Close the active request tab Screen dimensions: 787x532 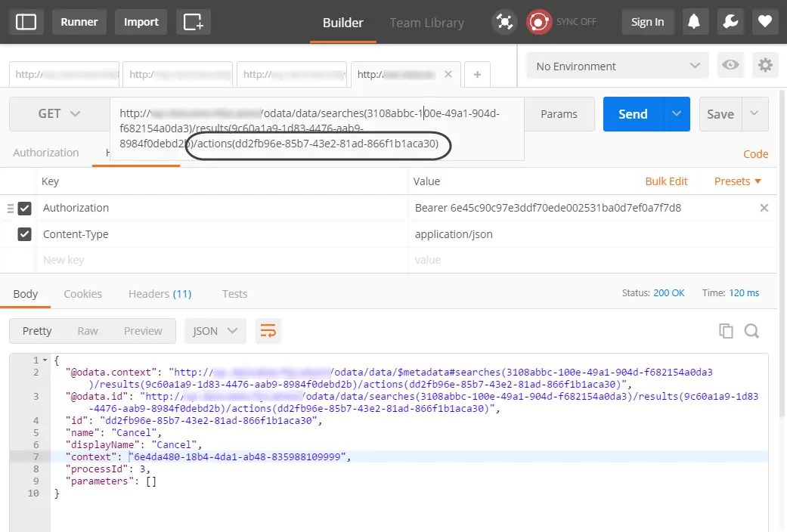[448, 74]
